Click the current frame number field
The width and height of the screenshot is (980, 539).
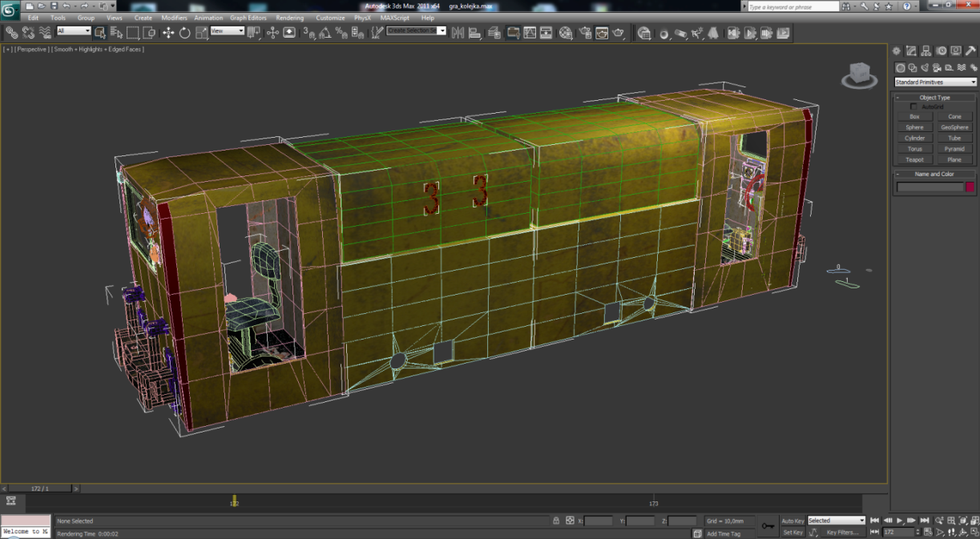coord(898,532)
